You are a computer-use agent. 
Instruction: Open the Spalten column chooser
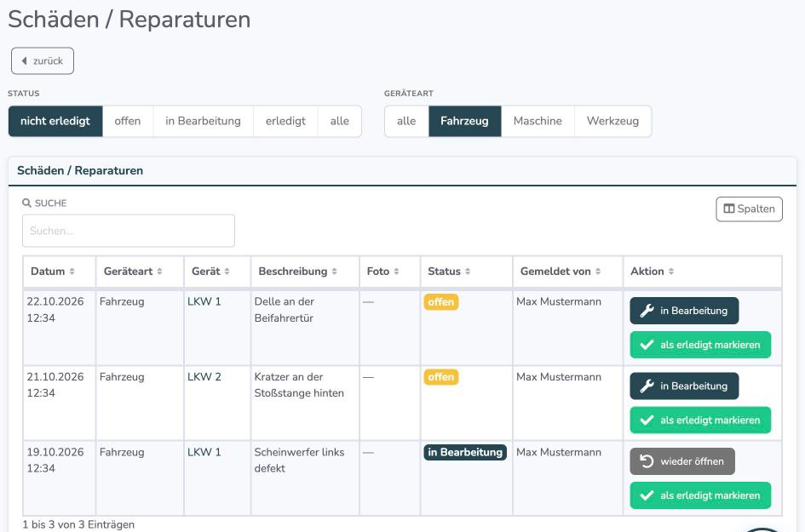tap(749, 209)
